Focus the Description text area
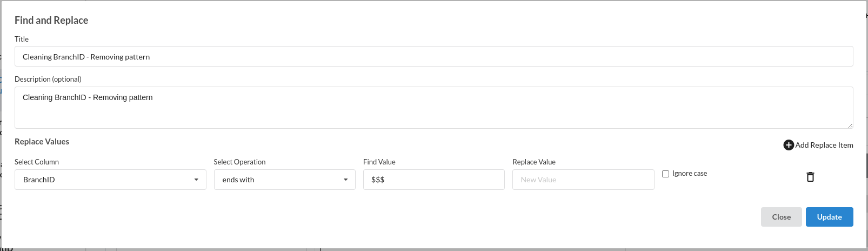The height and width of the screenshot is (251, 868). (x=433, y=108)
